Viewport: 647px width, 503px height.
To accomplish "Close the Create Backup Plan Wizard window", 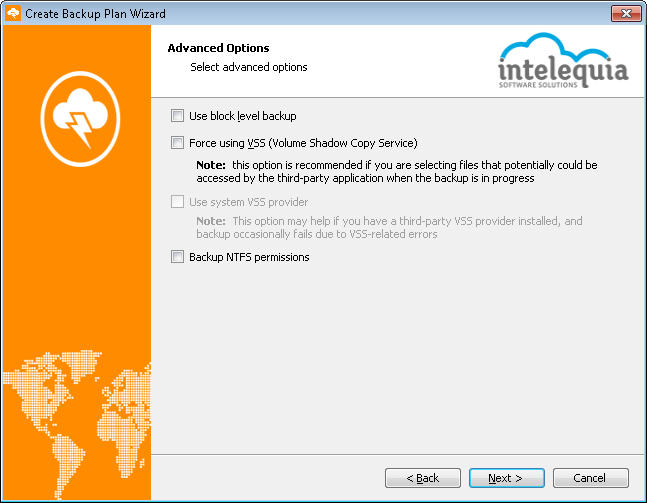I will tap(626, 14).
